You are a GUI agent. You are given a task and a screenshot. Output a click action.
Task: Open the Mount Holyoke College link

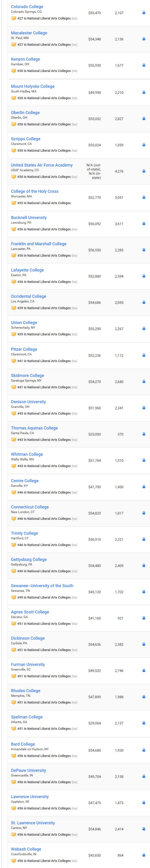pos(32,86)
